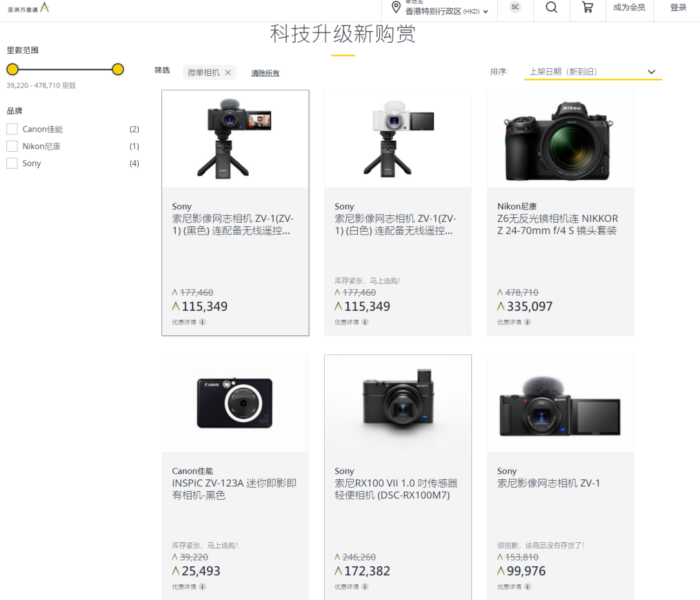700x600 pixels.
Task: Open the black Sony ZV-1 product image
Action: point(235,139)
